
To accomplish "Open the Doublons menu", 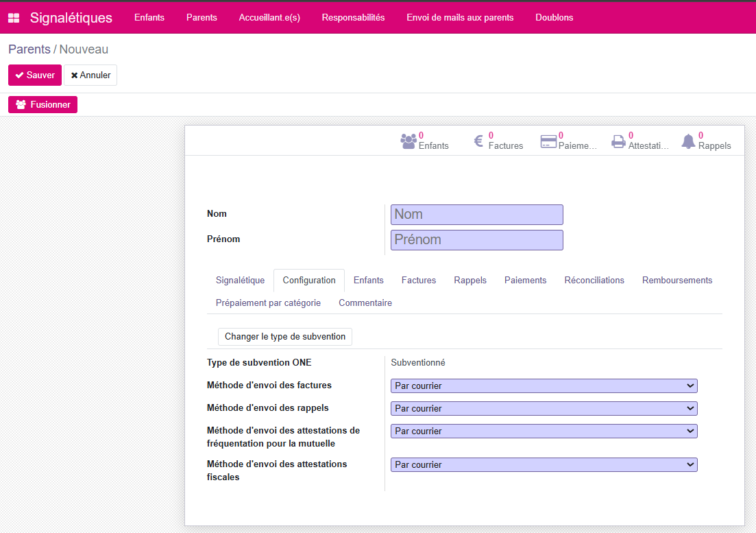I will click(554, 17).
